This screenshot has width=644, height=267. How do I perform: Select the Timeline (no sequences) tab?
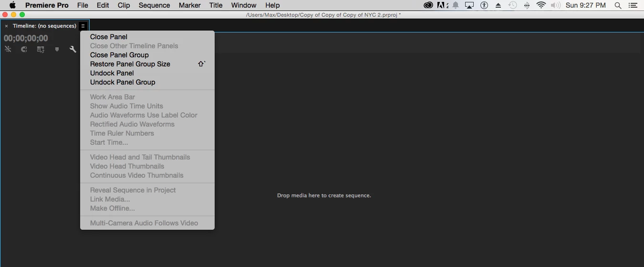44,26
